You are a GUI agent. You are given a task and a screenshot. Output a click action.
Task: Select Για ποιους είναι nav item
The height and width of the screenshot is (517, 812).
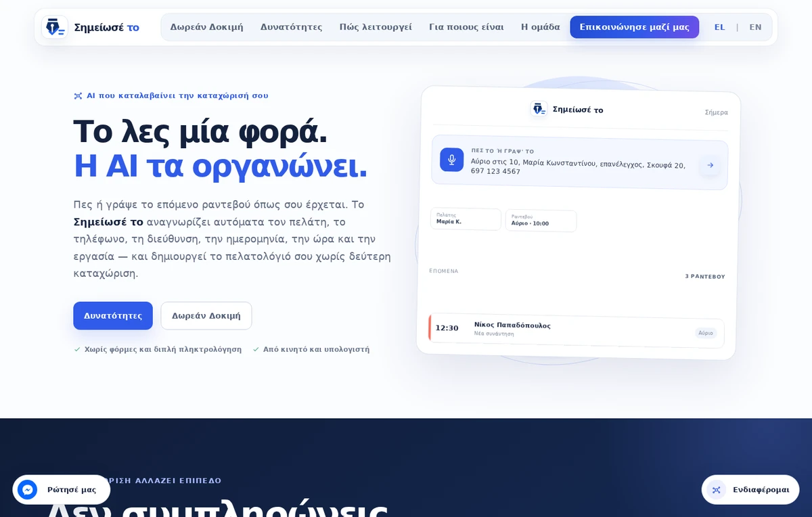point(466,27)
